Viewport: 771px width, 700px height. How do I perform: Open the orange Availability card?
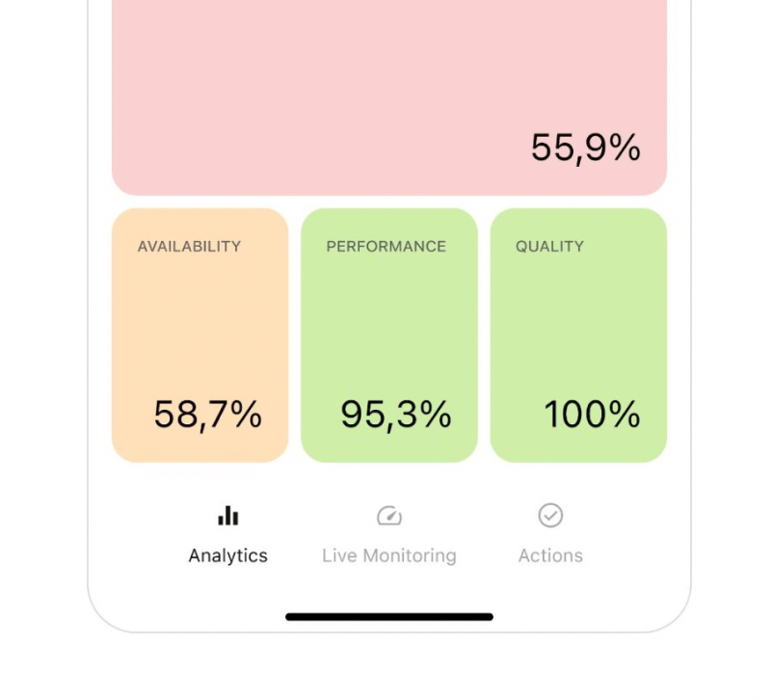click(199, 328)
